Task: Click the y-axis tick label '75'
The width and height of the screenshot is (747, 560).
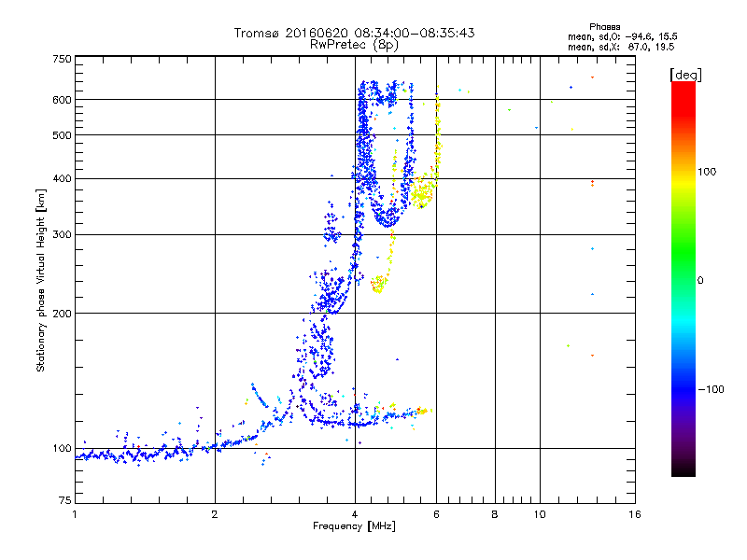Action: [65, 500]
